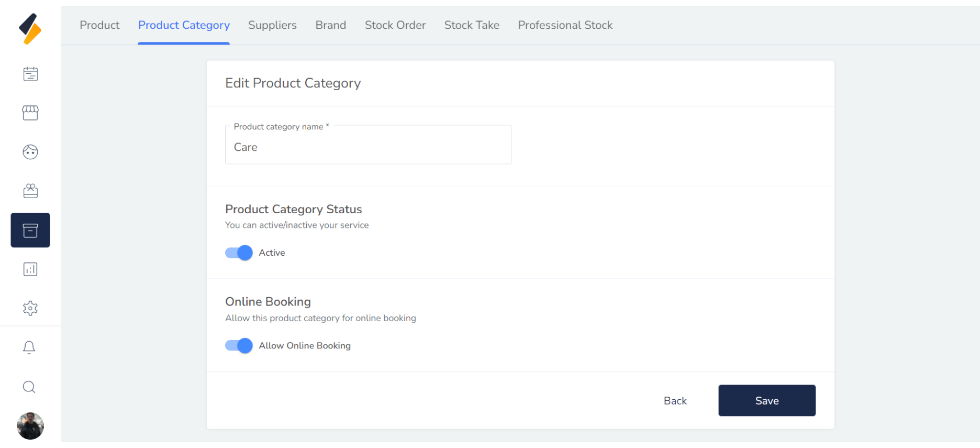Screen dimensions: 980x448
Task: Open the staff briefcase icon in the sidebar
Action: click(30, 191)
